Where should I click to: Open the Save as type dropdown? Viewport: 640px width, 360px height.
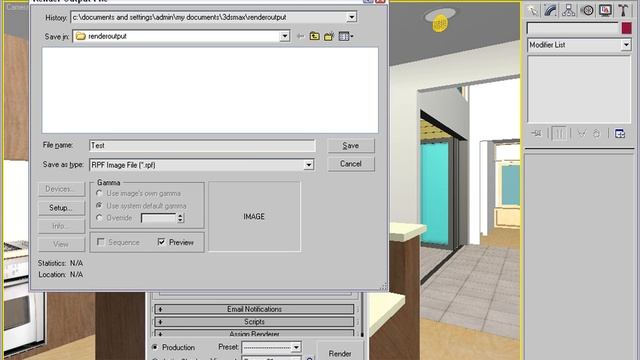(x=309, y=165)
